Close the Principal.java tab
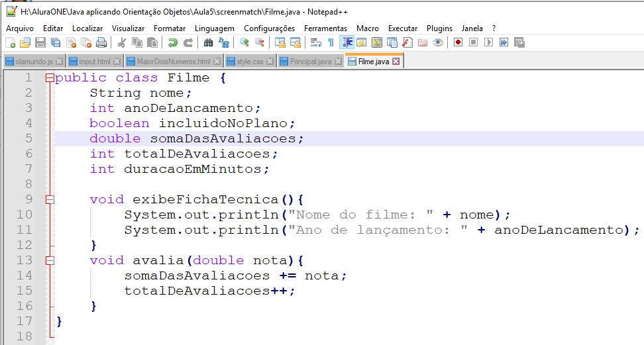 (338, 61)
